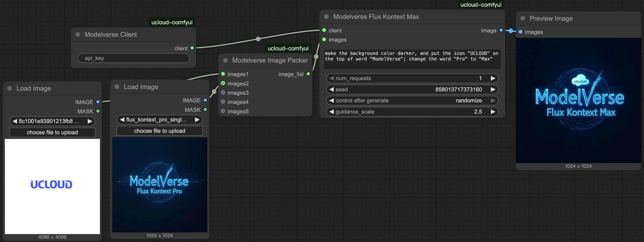Click the MASK output port of the flux_kontext Load Image node
Viewport: 644px width, 242px height.
click(205, 110)
